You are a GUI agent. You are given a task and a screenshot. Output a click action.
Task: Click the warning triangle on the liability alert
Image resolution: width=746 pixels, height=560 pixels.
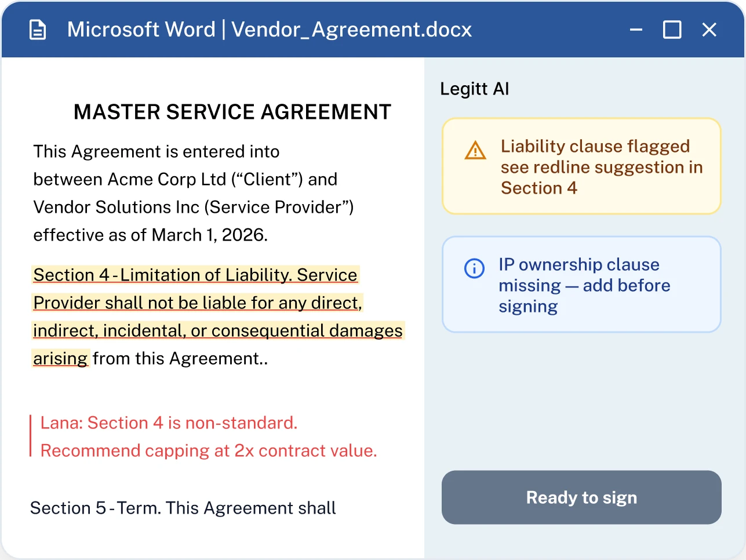click(475, 150)
